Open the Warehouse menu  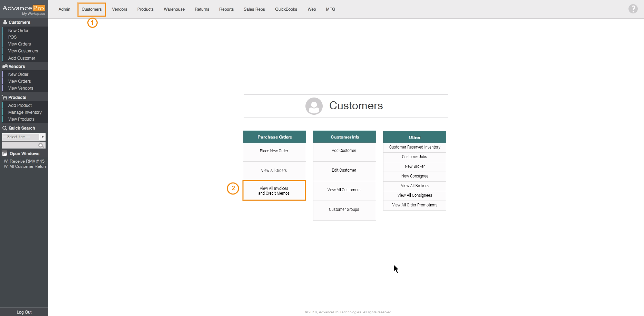pyautogui.click(x=174, y=9)
